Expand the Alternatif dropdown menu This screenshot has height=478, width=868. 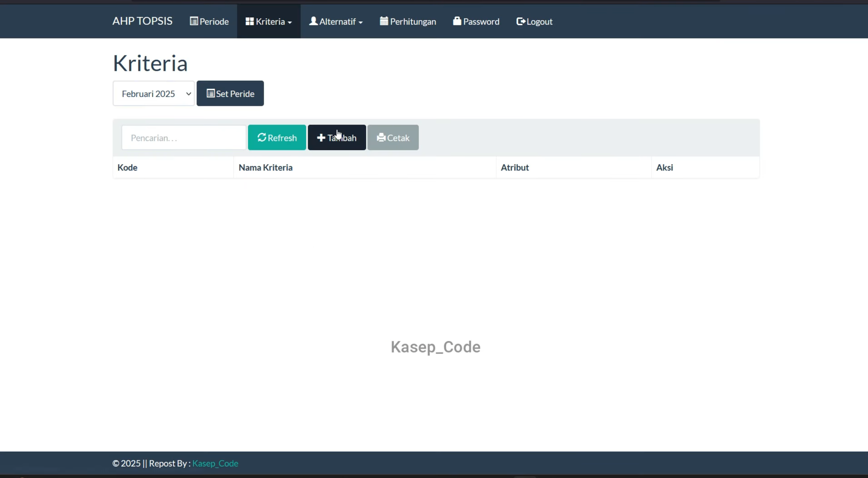pyautogui.click(x=336, y=21)
